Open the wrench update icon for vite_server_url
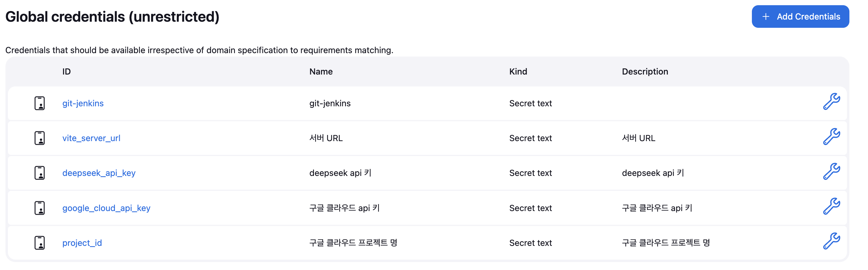This screenshot has width=868, height=270. 831,137
